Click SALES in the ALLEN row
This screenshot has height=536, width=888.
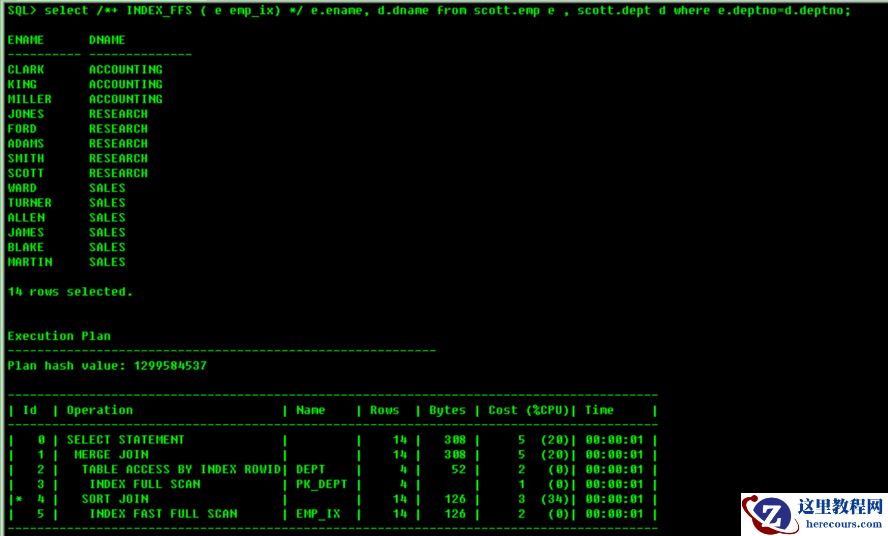107,218
